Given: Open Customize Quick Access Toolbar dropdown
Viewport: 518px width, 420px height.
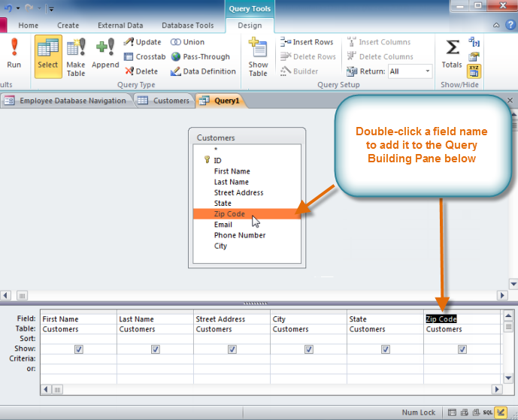Looking at the screenshot, I should click(51, 9).
